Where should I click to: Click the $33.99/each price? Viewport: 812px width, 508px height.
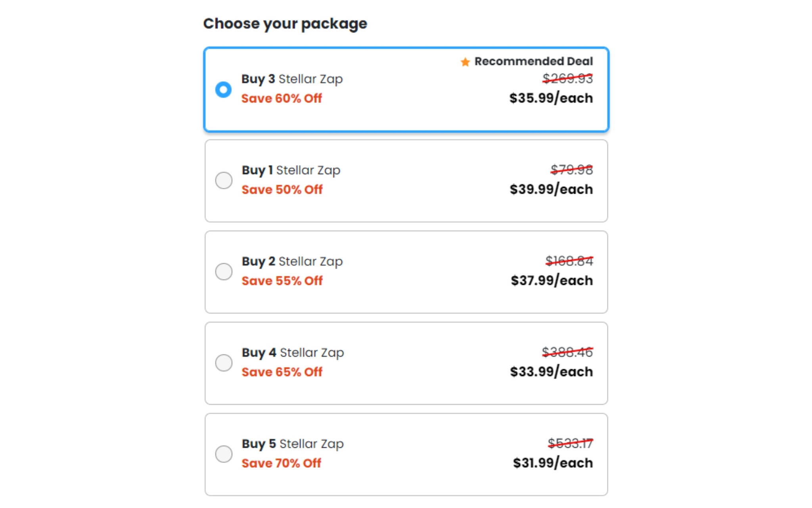click(551, 372)
